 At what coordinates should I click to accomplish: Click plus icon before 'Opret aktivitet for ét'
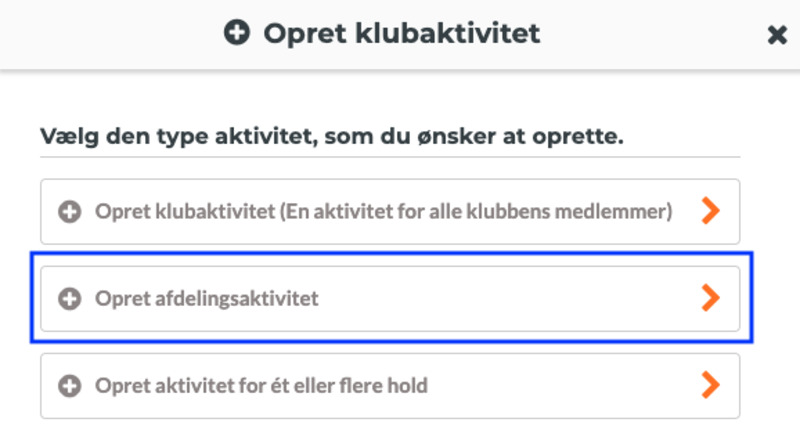(69, 385)
